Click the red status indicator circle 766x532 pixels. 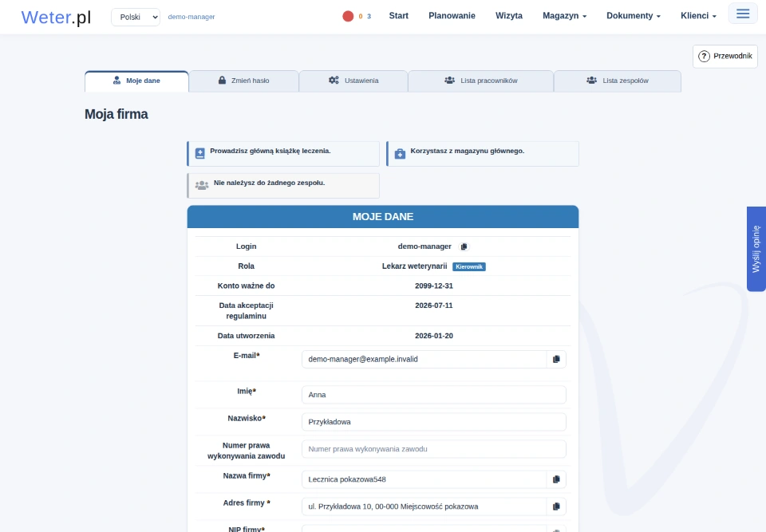(348, 16)
